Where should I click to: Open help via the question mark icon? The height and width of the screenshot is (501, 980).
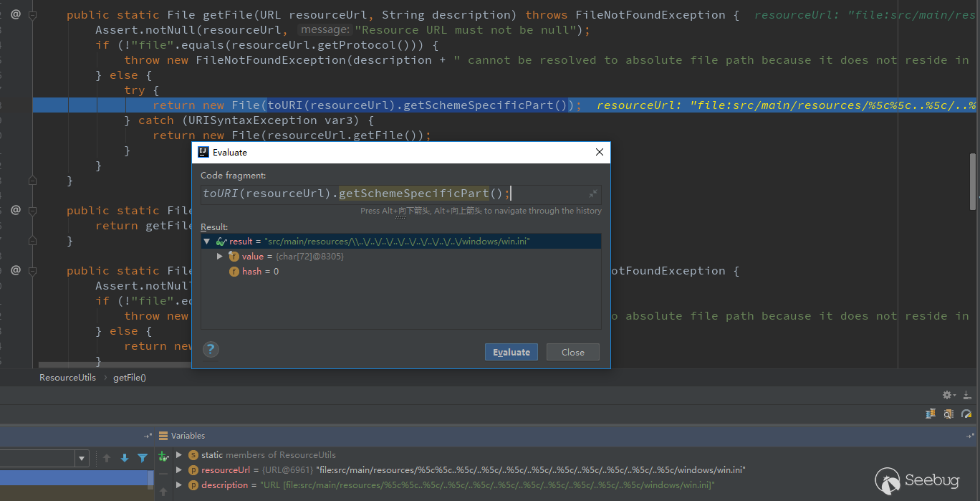(x=211, y=349)
